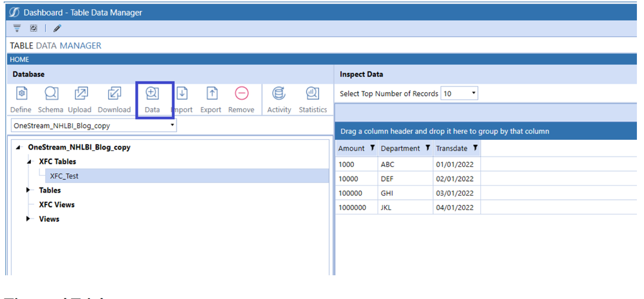Click the cell with Amount 1000
Viewport: 644px width, 299px height.
(356, 165)
